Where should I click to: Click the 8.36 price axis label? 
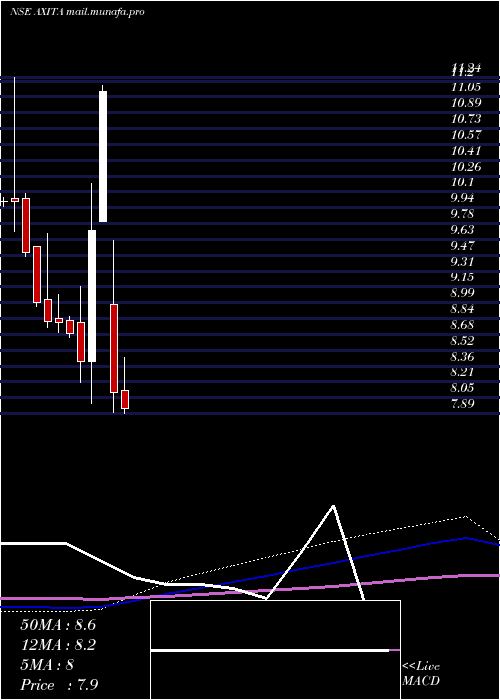pos(462,357)
